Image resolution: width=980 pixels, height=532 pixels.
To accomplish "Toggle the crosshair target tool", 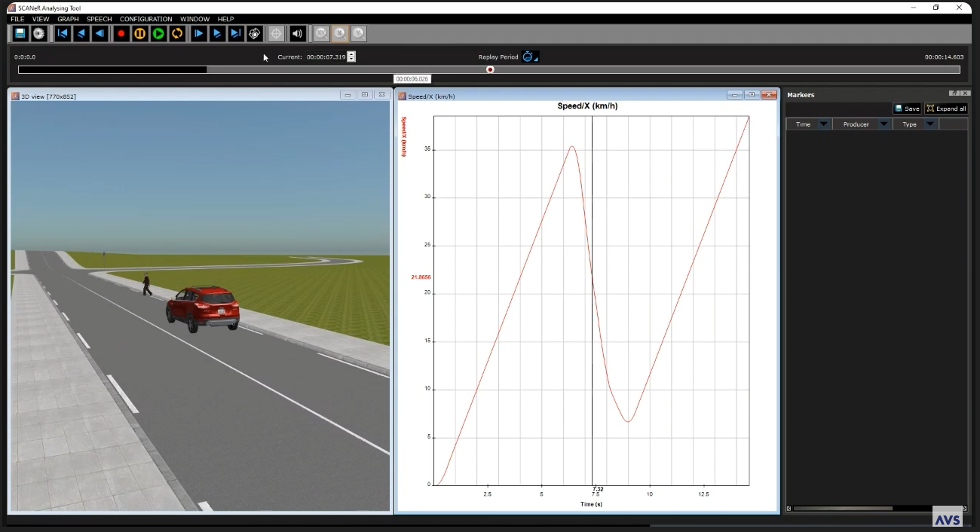I will 277,34.
